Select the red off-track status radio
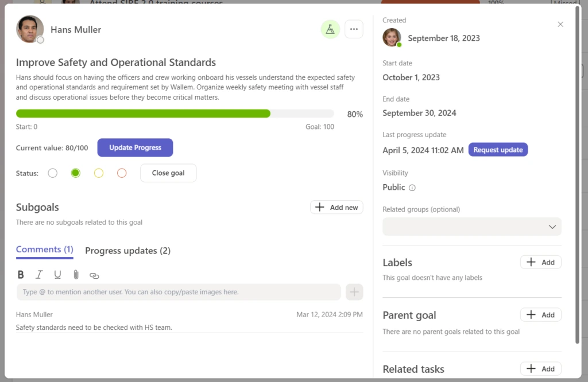This screenshot has width=588, height=382. 122,173
